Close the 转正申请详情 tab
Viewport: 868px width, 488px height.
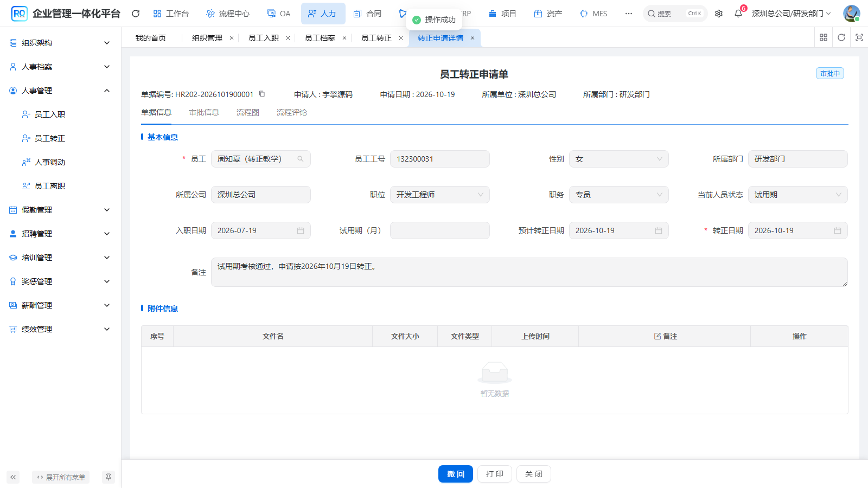[x=473, y=38]
